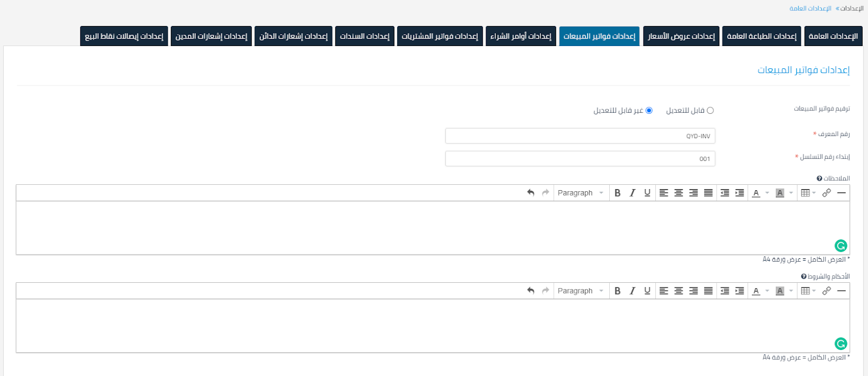Click Underline in the notes editor toolbar
The height and width of the screenshot is (376, 868).
pyautogui.click(x=647, y=193)
